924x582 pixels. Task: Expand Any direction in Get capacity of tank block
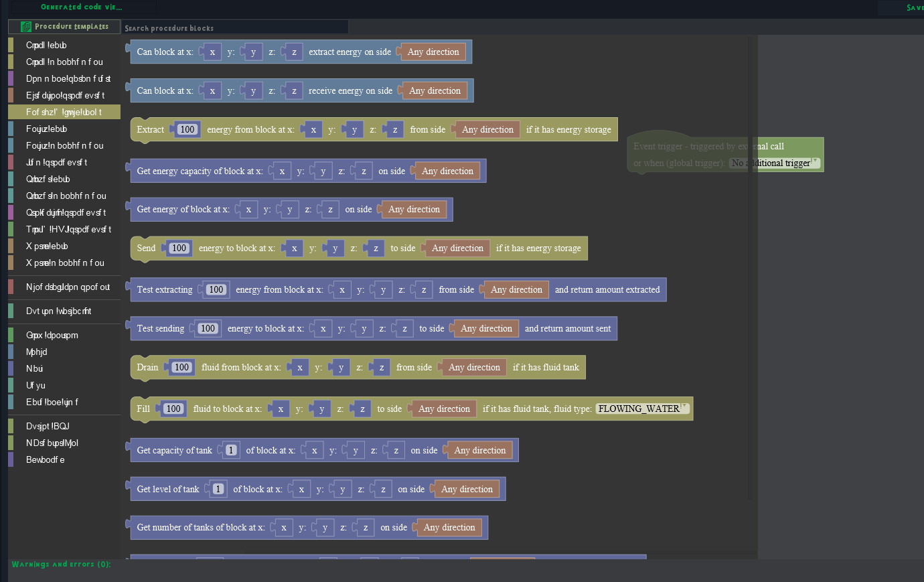(x=479, y=450)
